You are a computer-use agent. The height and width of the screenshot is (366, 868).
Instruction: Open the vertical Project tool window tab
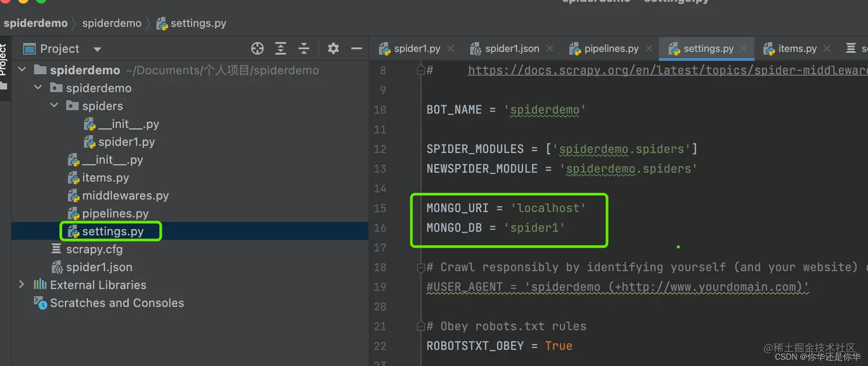coord(5,68)
